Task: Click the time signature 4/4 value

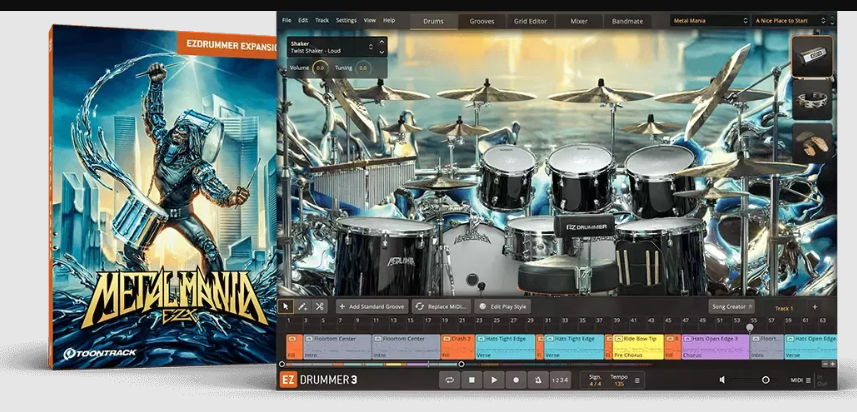Action: (x=595, y=384)
